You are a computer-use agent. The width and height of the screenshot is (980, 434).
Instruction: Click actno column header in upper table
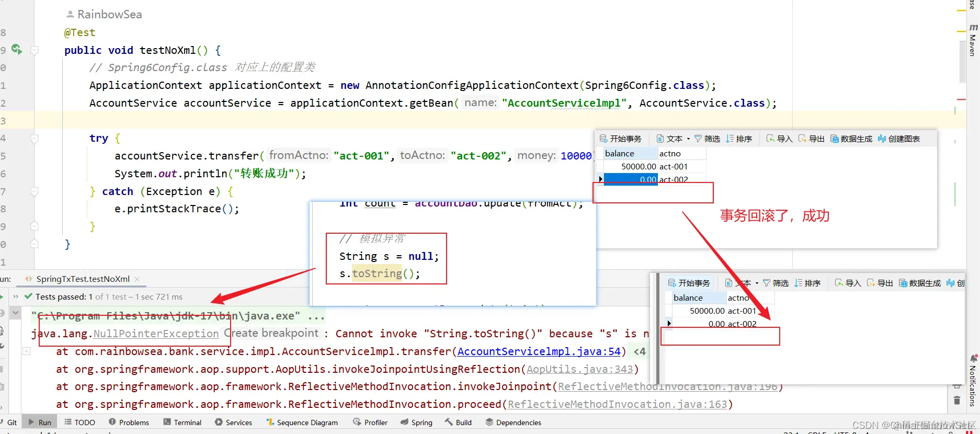coord(682,154)
